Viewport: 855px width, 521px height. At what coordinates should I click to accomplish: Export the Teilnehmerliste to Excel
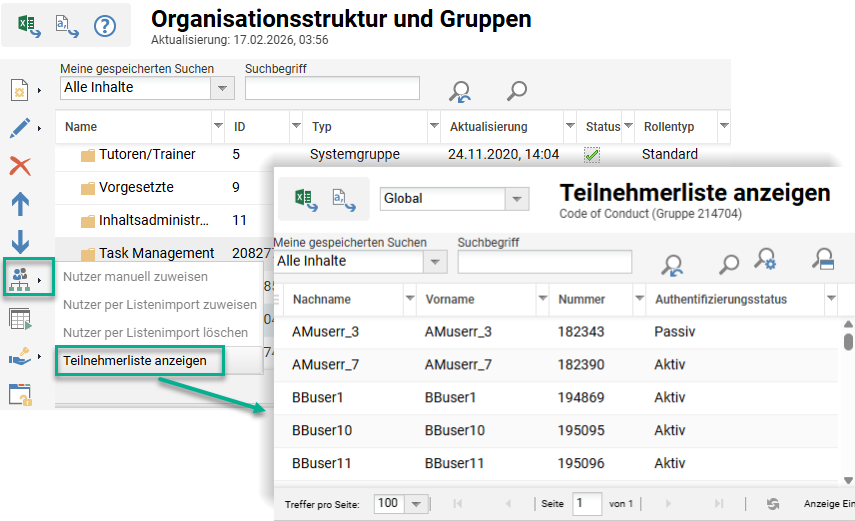click(306, 199)
